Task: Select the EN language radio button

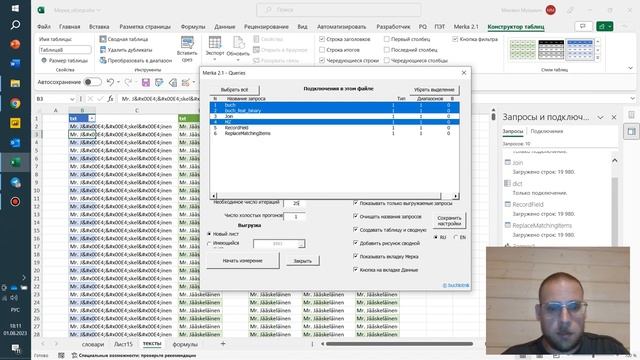Action: 456,237
